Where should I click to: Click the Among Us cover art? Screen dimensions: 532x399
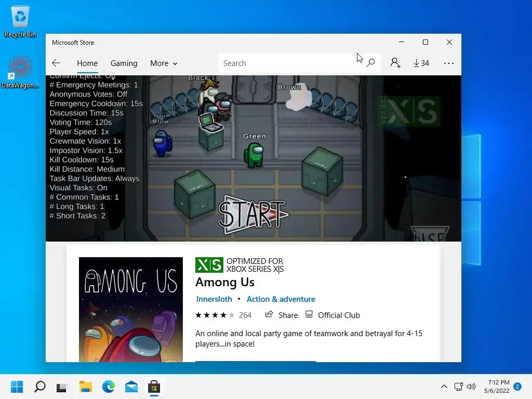pos(130,310)
